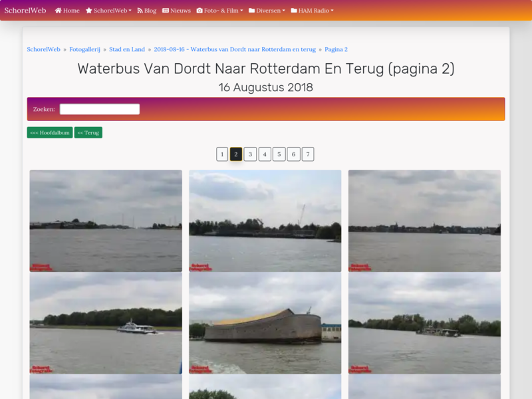532x399 pixels.
Task: Focus the Zoeken search field
Action: click(100, 109)
